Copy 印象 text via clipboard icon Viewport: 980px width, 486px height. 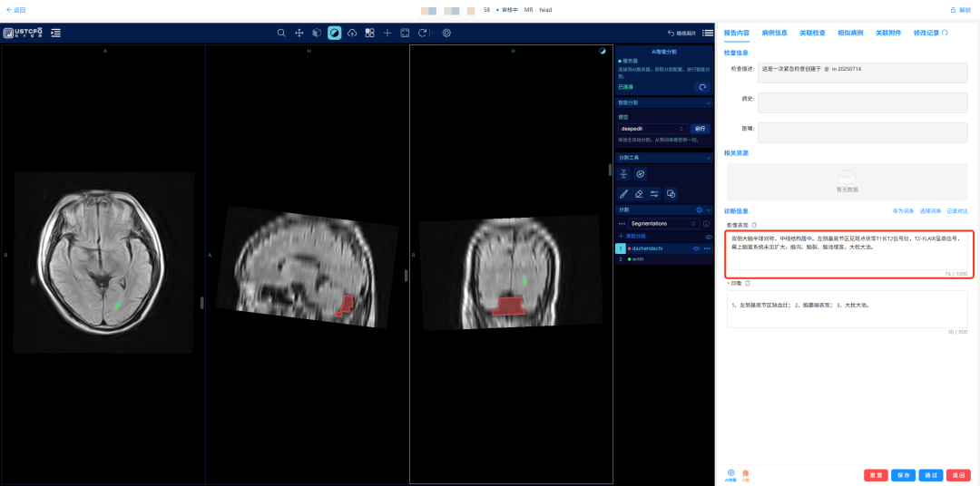748,283
